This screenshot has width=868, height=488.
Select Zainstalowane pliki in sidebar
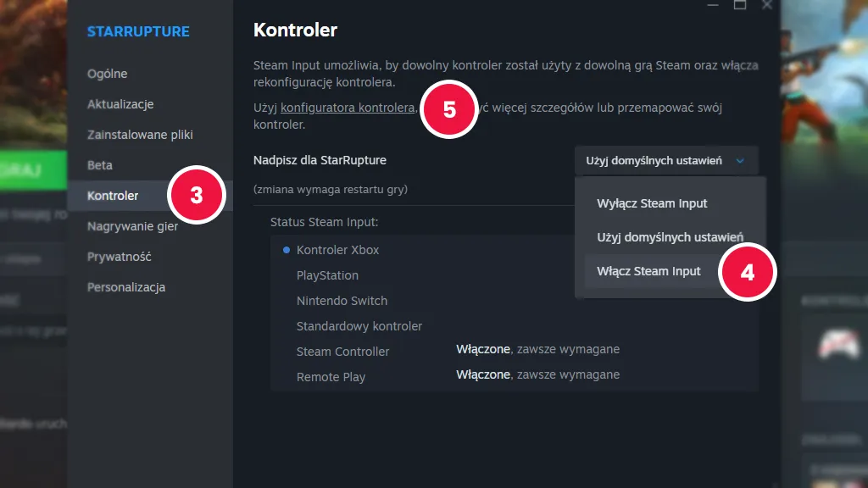pos(140,135)
